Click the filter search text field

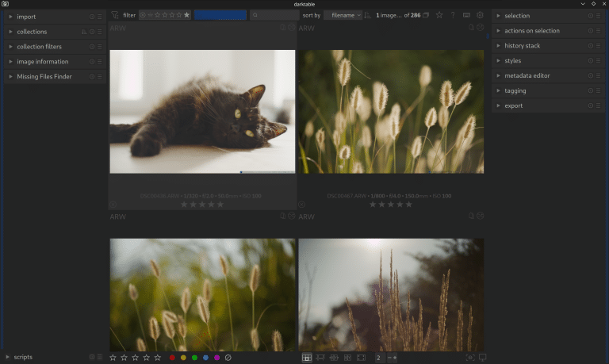[x=274, y=15]
